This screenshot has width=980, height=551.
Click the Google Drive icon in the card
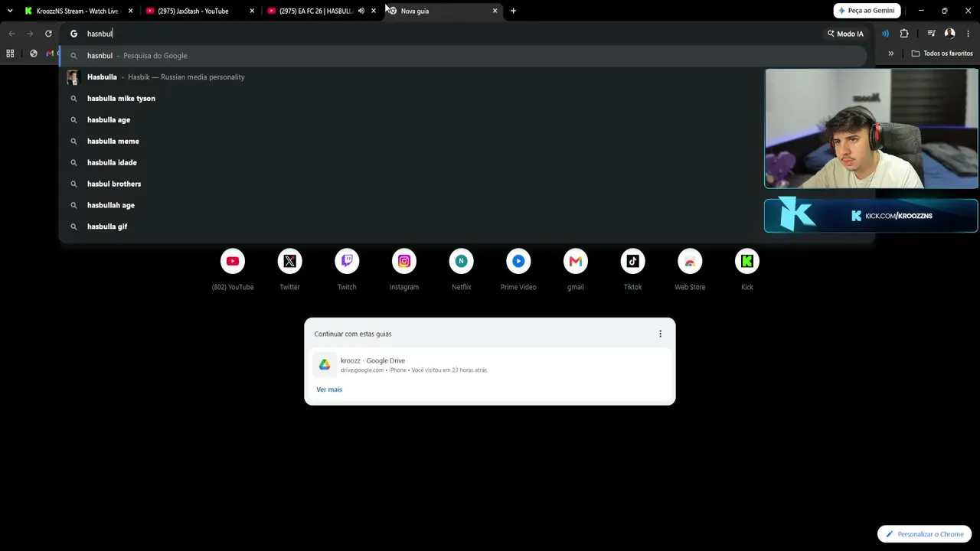pos(325,365)
